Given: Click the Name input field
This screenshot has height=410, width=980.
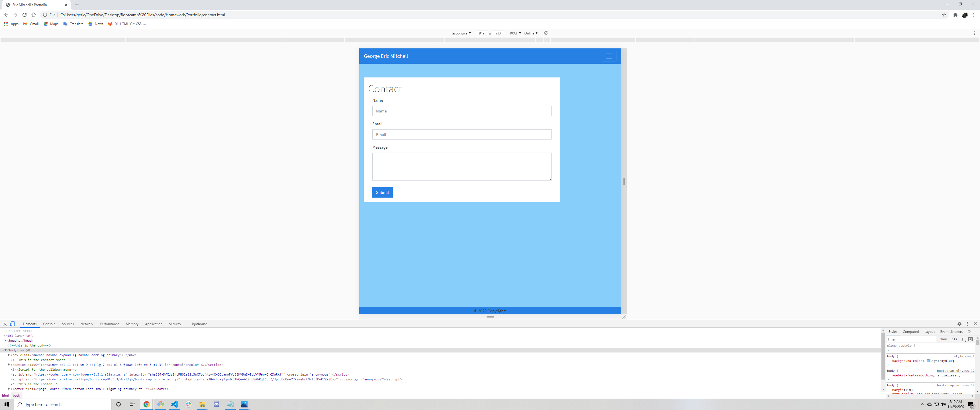Looking at the screenshot, I should [x=462, y=111].
